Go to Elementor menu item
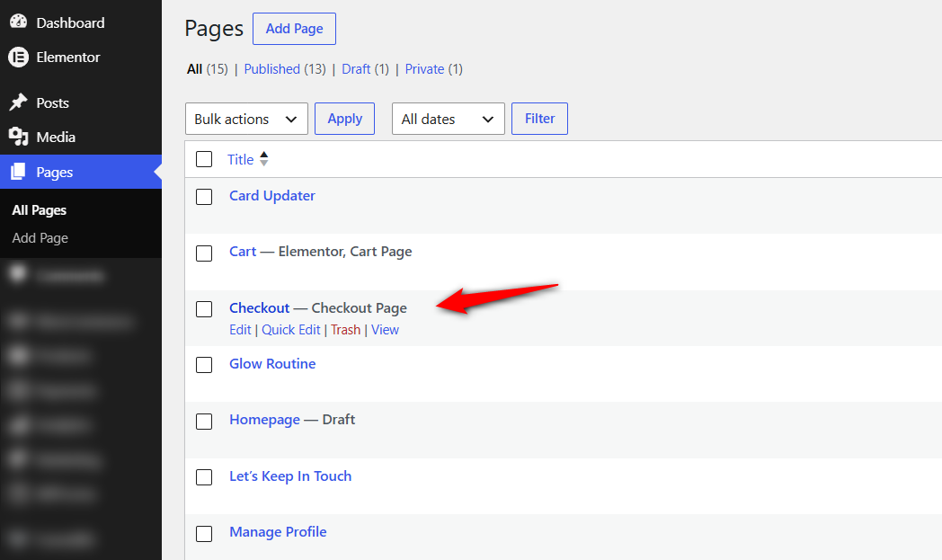Viewport: 942px width, 560px height. 68,58
